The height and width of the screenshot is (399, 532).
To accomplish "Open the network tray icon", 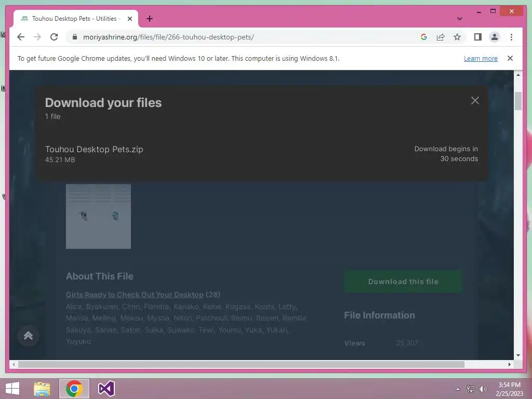I will [471, 389].
